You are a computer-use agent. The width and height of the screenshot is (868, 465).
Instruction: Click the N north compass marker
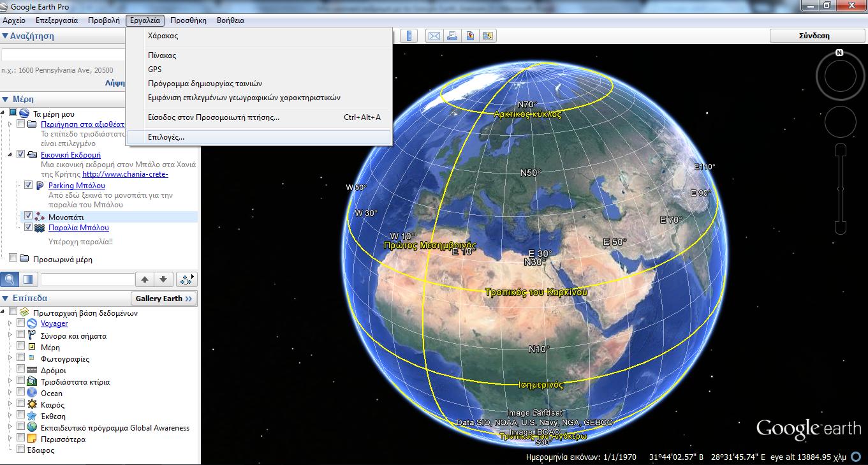pos(840,53)
